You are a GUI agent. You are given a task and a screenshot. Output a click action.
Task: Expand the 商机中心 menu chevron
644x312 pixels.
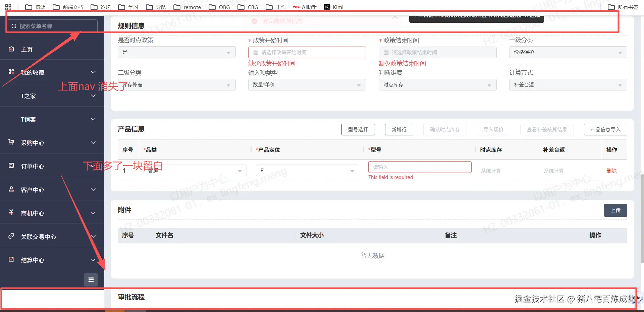[x=93, y=213]
